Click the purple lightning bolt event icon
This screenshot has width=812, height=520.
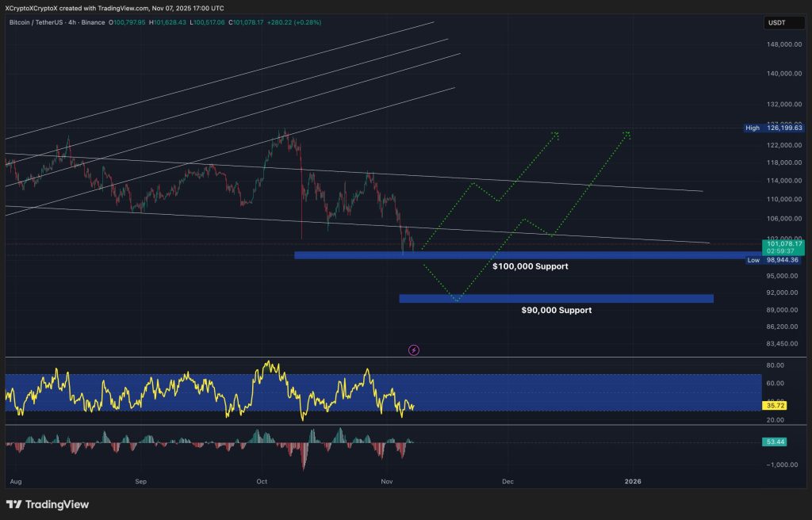click(413, 350)
